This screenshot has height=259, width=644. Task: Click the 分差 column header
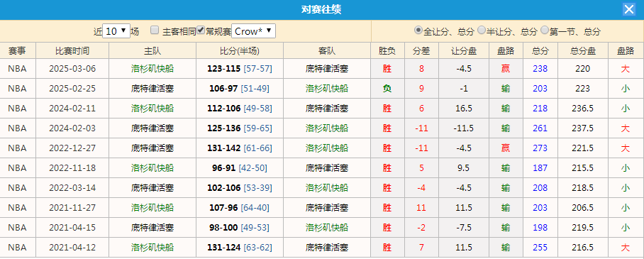[x=421, y=51]
